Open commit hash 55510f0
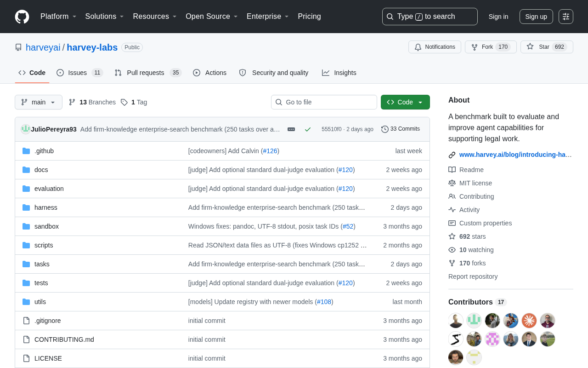This screenshot has width=588, height=368. (x=332, y=129)
